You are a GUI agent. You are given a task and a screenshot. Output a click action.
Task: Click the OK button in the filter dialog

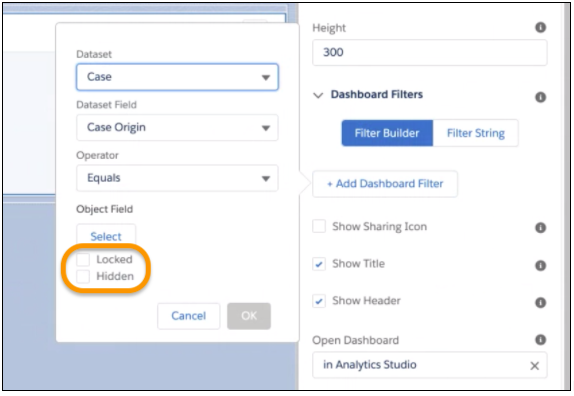pyautogui.click(x=249, y=316)
